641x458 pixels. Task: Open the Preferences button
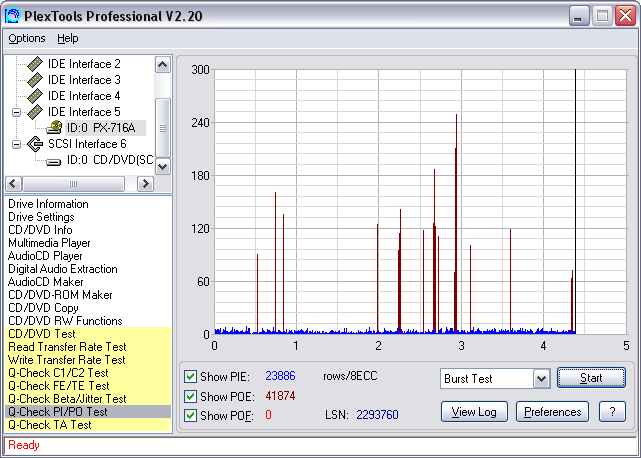pyautogui.click(x=552, y=412)
